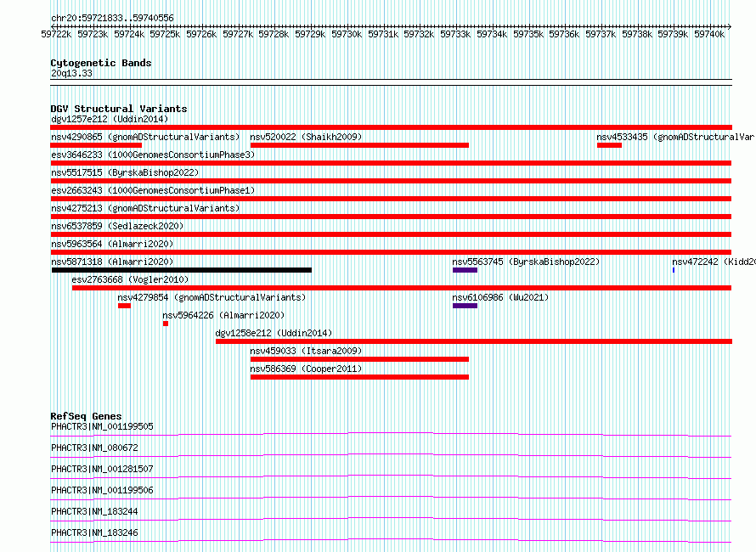Image resolution: width=756 pixels, height=552 pixels.
Task: Open variant esv2663243 (1000GenomesConsortiumPhase1)
Action: point(153,190)
